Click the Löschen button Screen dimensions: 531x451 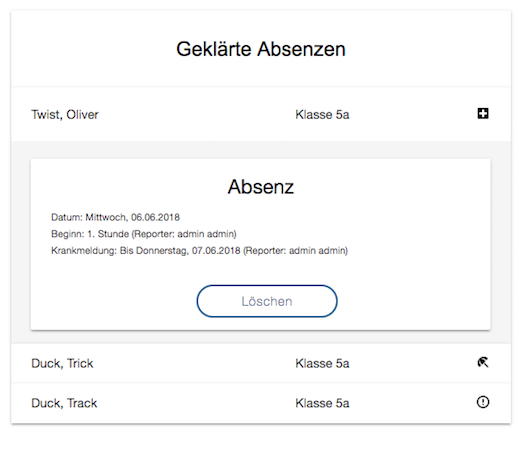coord(267,301)
